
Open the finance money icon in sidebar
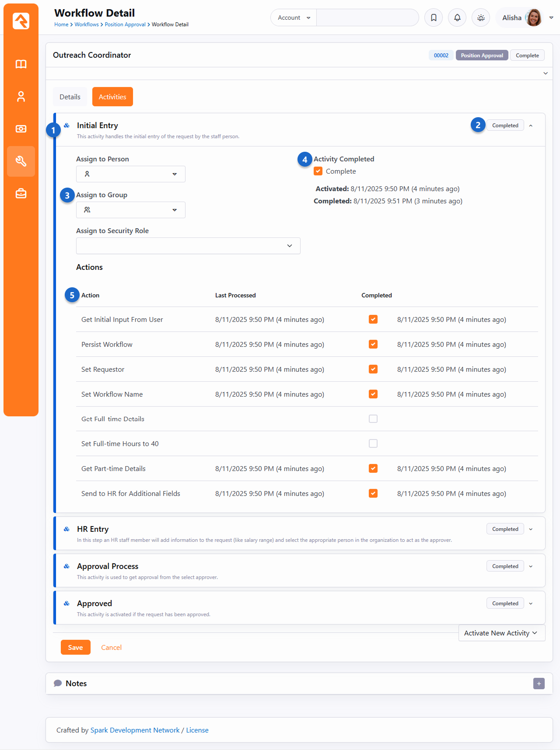coord(21,129)
